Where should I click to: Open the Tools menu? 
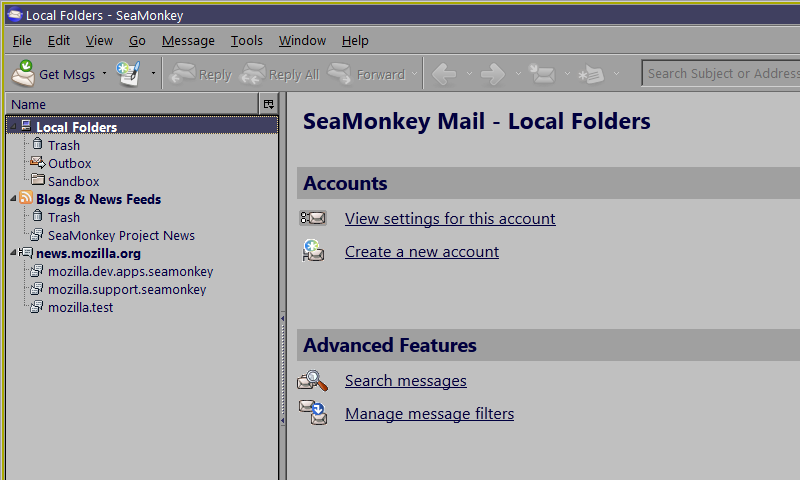pos(246,41)
